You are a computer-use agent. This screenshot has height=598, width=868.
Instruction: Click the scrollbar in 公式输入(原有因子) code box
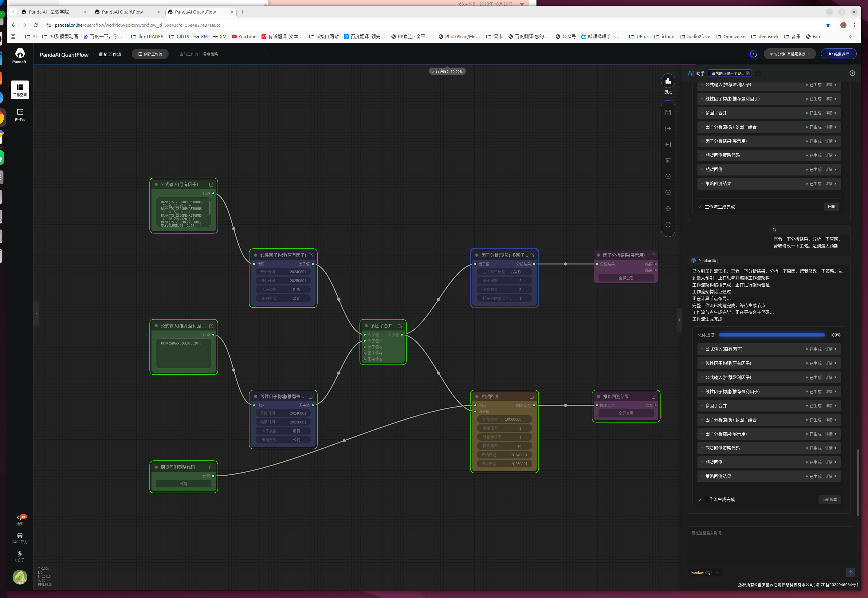coord(210,207)
